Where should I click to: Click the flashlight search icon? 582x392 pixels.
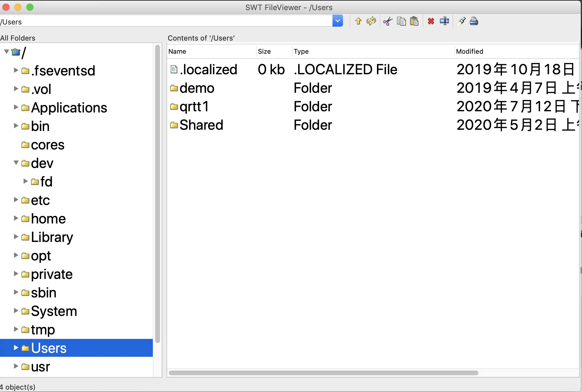[461, 21]
